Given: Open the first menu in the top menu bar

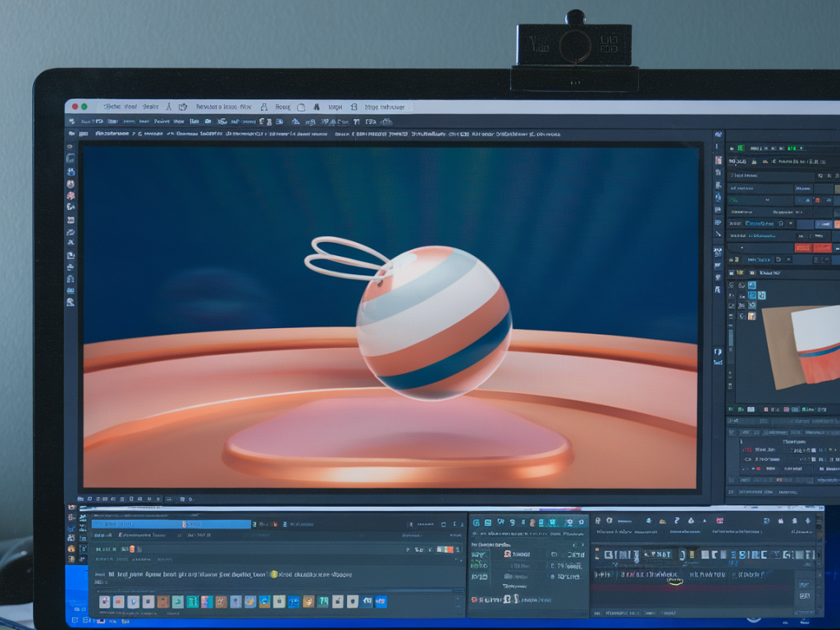Looking at the screenshot, I should coord(110,107).
